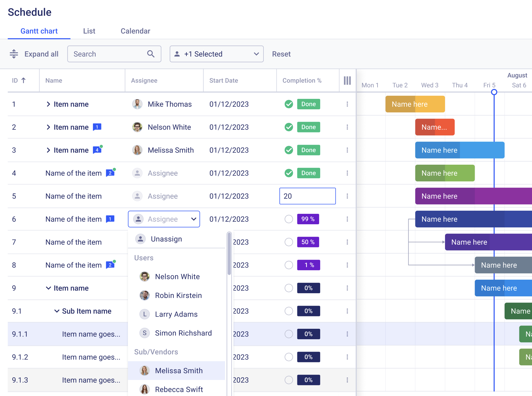532x396 pixels.
Task: Assign Rebecca Swift from the dropdown list
Action: click(x=176, y=389)
